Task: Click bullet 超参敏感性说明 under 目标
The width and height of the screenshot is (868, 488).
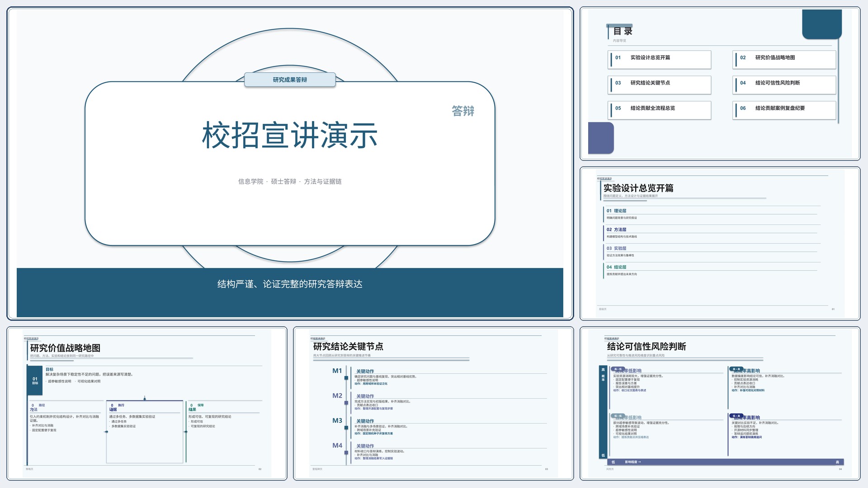Action: (x=59, y=381)
